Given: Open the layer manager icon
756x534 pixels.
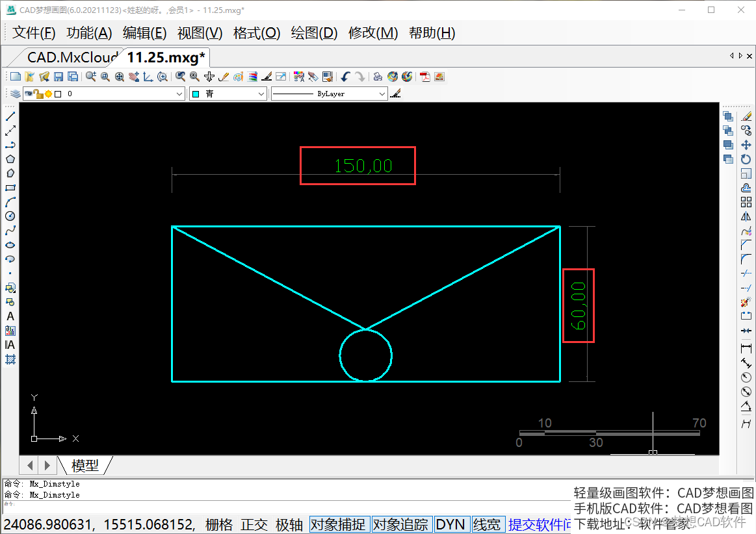Looking at the screenshot, I should coord(16,94).
